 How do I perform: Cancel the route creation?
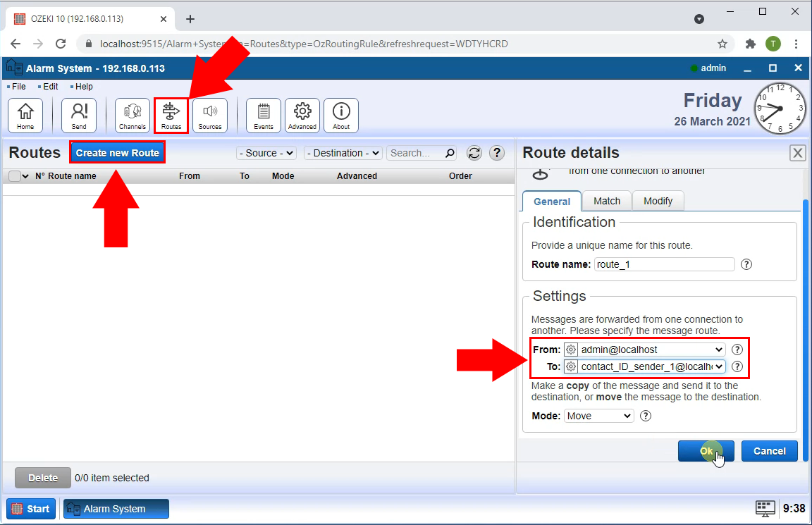point(769,451)
